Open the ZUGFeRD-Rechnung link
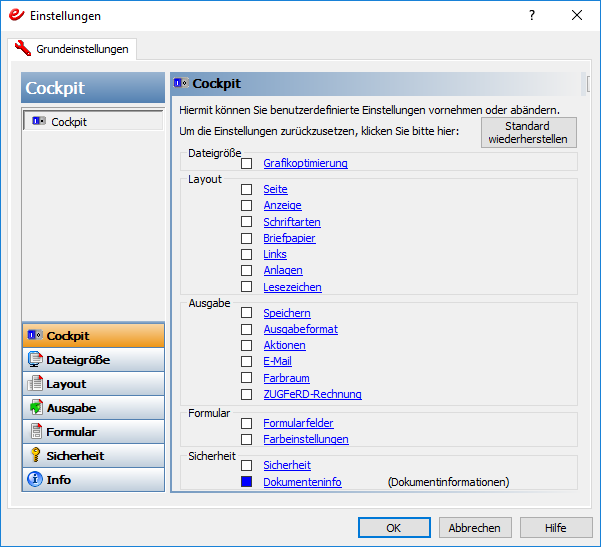 [312, 394]
